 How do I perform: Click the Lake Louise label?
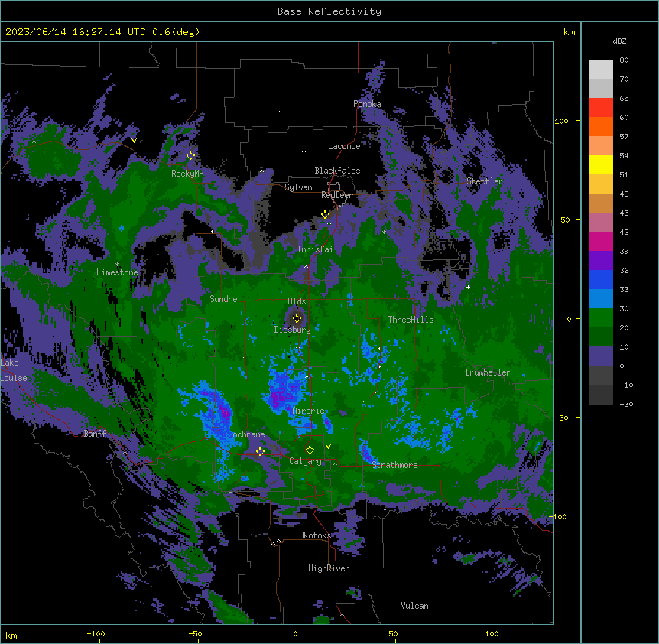(x=13, y=370)
